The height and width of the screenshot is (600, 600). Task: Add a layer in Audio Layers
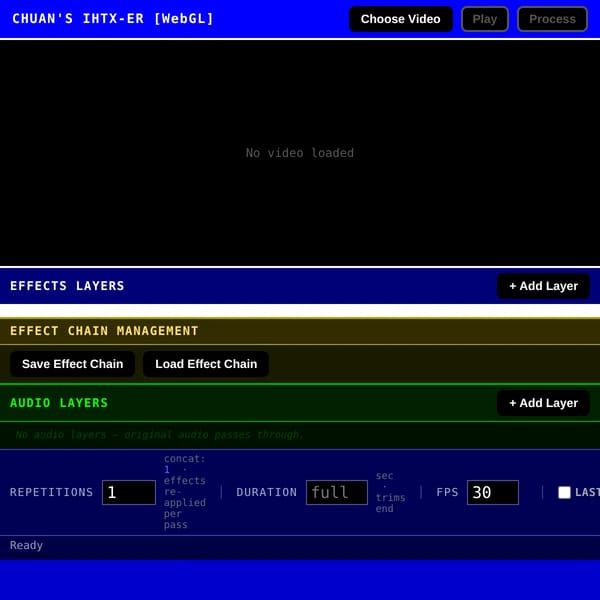543,403
